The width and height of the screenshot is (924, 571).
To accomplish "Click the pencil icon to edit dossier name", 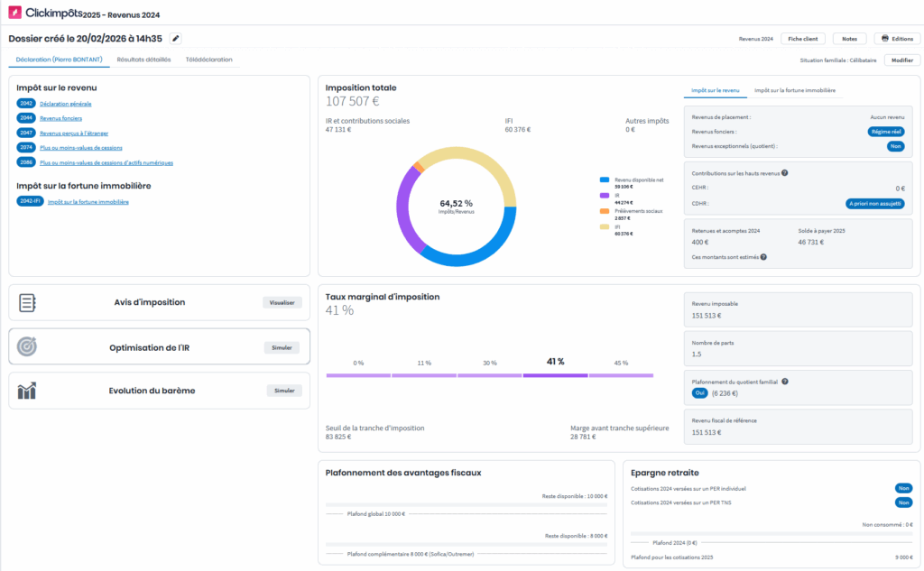I will [x=176, y=39].
